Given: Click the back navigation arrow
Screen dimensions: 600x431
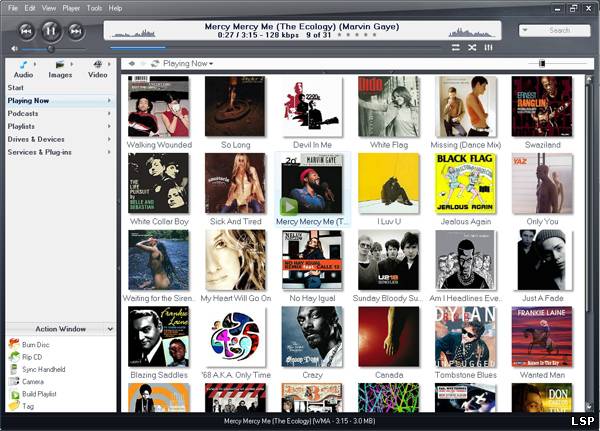Looking at the screenshot, I should tap(131, 64).
